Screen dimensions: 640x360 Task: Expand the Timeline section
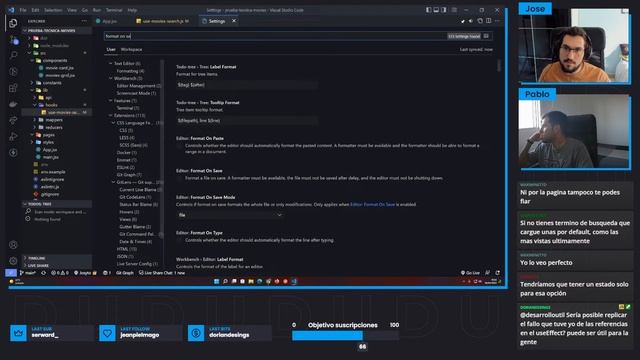tap(57, 258)
